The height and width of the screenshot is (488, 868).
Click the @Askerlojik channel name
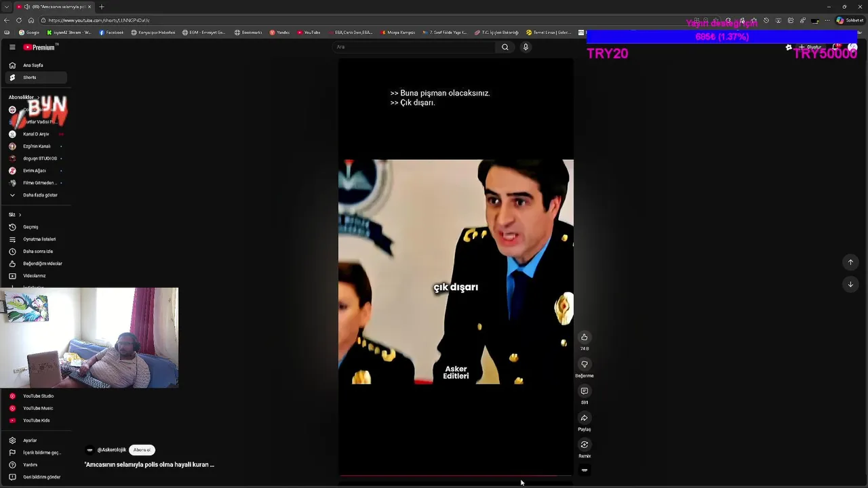click(112, 450)
